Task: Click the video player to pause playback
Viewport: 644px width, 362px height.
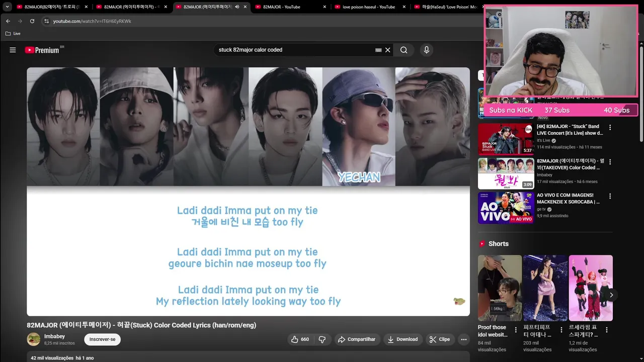Action: click(x=248, y=192)
